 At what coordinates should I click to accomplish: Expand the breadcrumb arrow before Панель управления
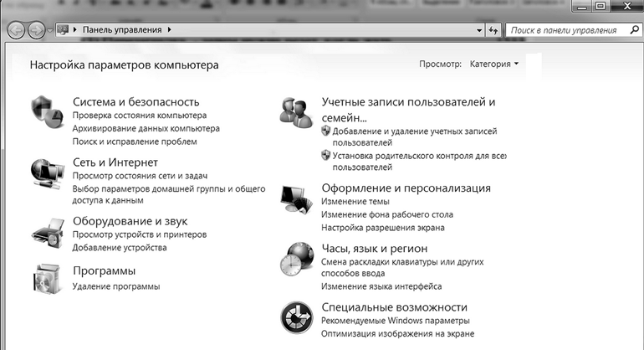[74, 29]
